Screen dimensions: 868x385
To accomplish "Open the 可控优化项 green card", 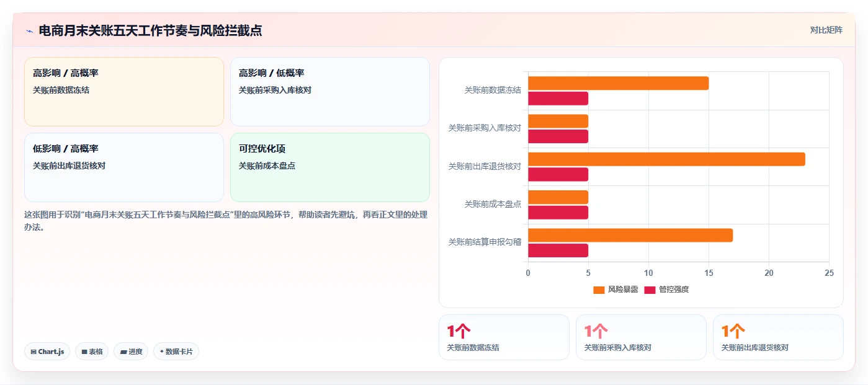I will (x=330, y=167).
